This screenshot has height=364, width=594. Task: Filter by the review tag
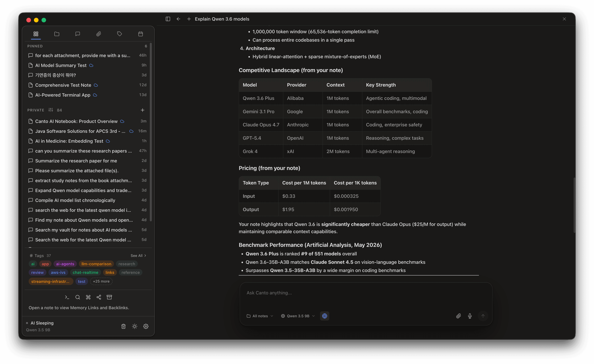tap(37, 273)
